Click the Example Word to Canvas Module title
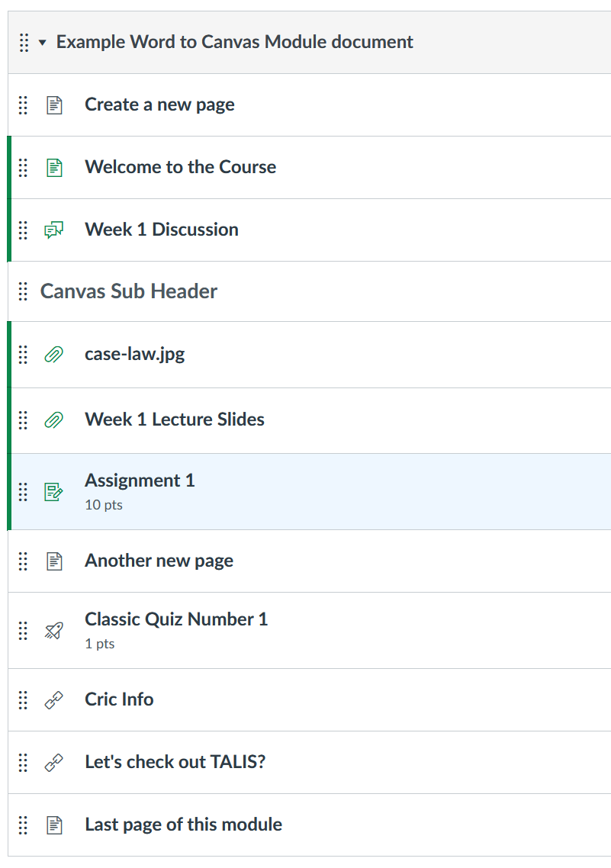Viewport: 611px width, 868px height. pyautogui.click(x=235, y=42)
